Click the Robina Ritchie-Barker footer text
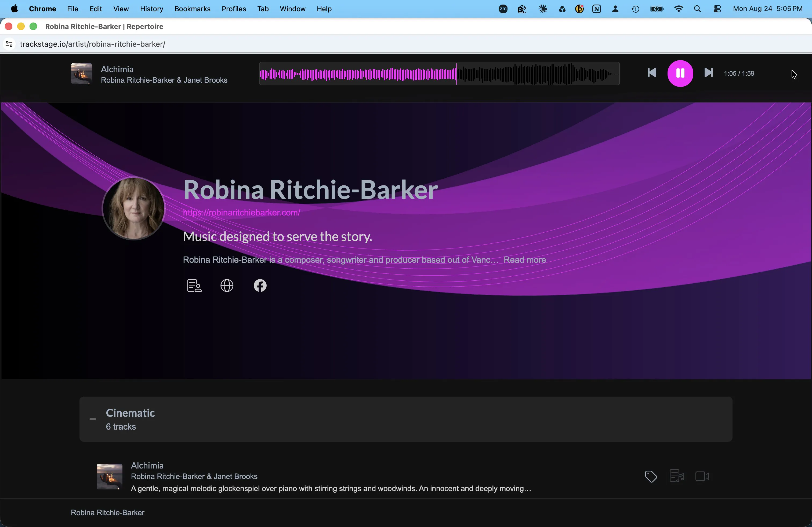The width and height of the screenshot is (812, 527). 108,513
